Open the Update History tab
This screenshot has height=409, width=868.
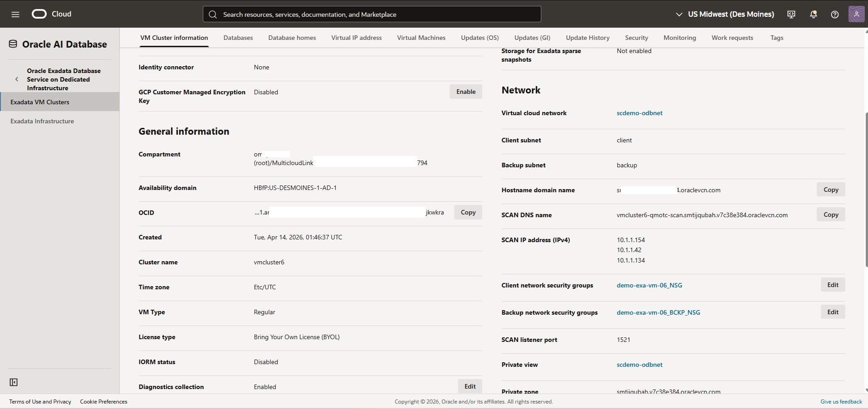[588, 38]
